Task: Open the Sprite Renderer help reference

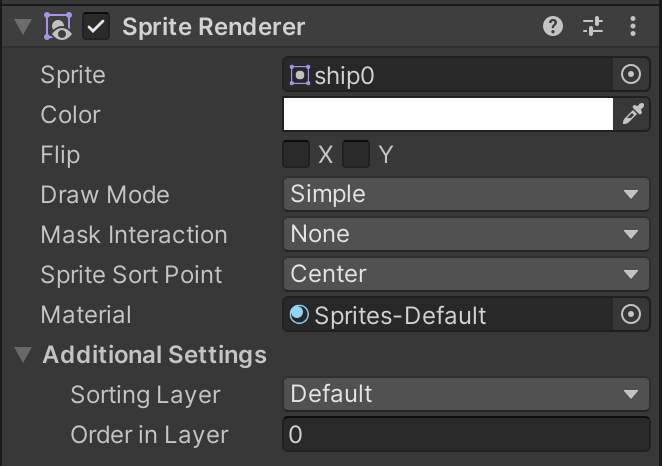Action: pos(553,27)
